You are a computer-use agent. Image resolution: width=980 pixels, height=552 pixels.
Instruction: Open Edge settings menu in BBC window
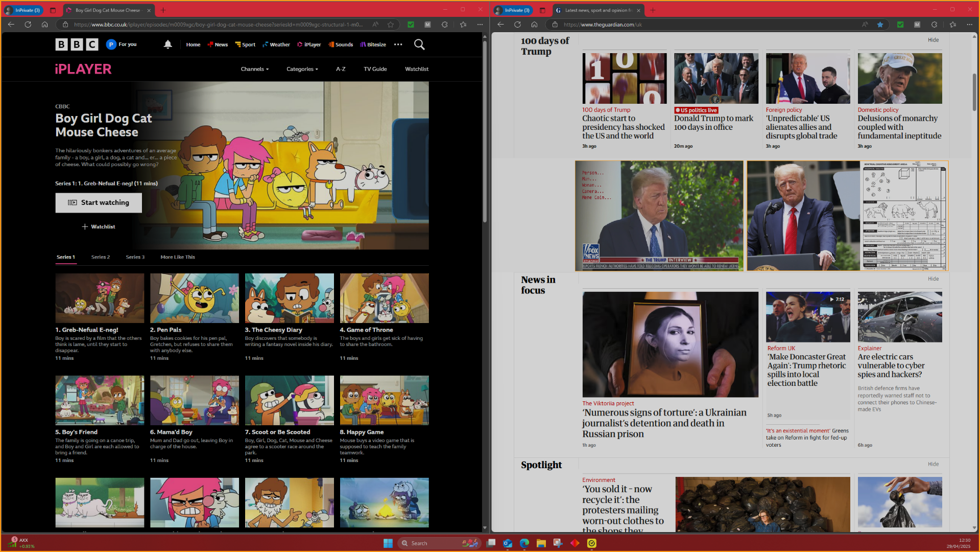pos(480,25)
